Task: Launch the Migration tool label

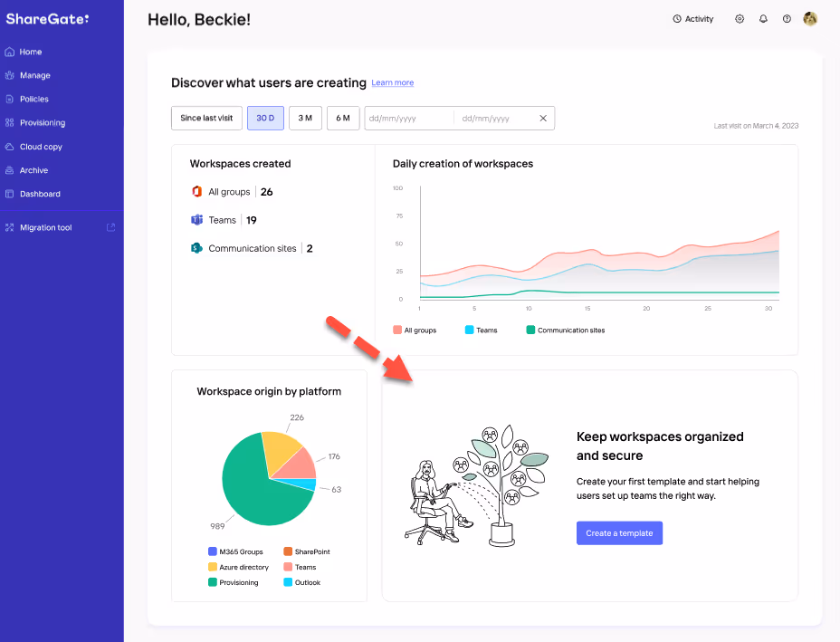Action: coord(45,228)
